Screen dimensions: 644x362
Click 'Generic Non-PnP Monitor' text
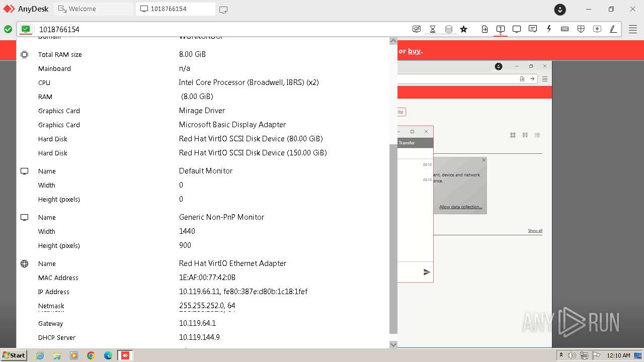tap(221, 217)
